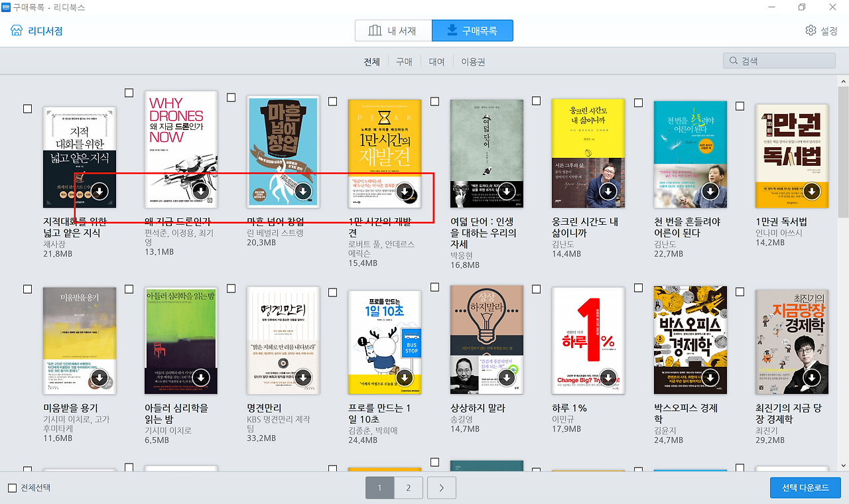Download the book 프로를 만드는 1일 10초
Viewport: 849px width, 504px height.
tap(405, 378)
